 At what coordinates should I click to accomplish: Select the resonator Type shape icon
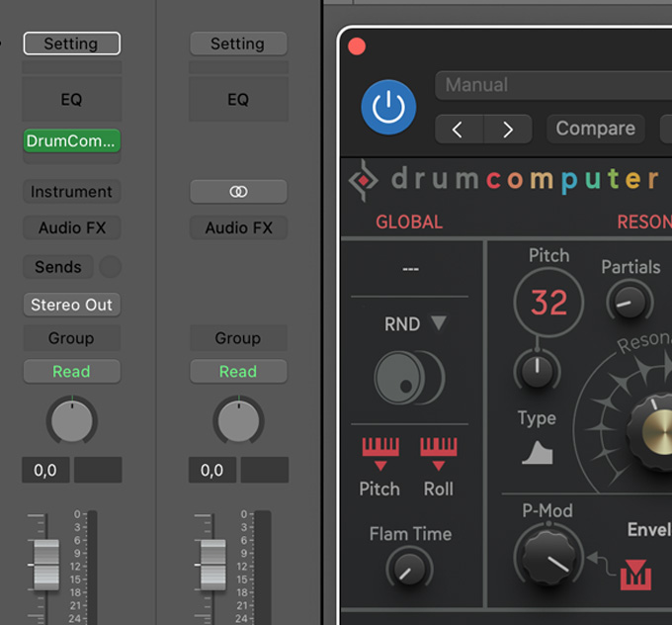point(538,452)
